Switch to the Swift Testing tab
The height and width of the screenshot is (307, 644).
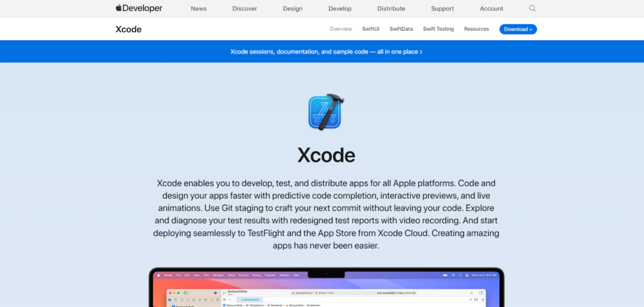click(438, 29)
